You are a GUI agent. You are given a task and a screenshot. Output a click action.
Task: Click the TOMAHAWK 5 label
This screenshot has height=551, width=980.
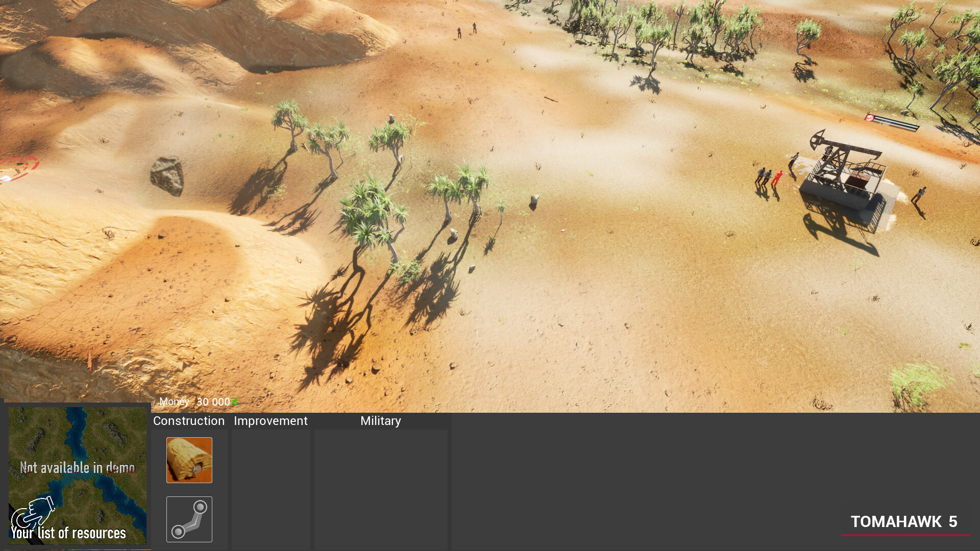903,521
